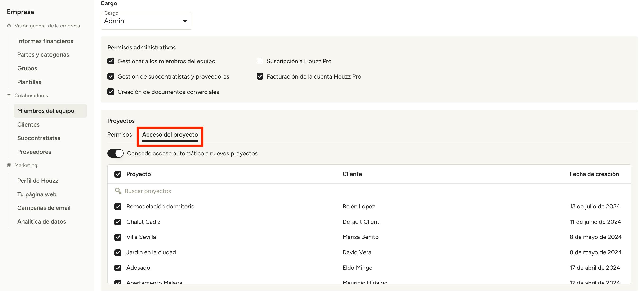This screenshot has width=644, height=291.
Task: Click the Marketing section icon
Action: coord(9,165)
